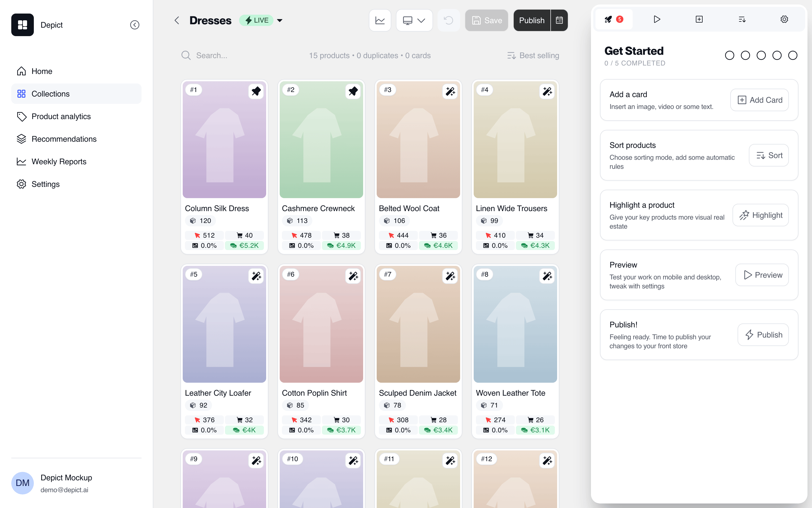Expand the LIVE status dropdown

(x=279, y=21)
